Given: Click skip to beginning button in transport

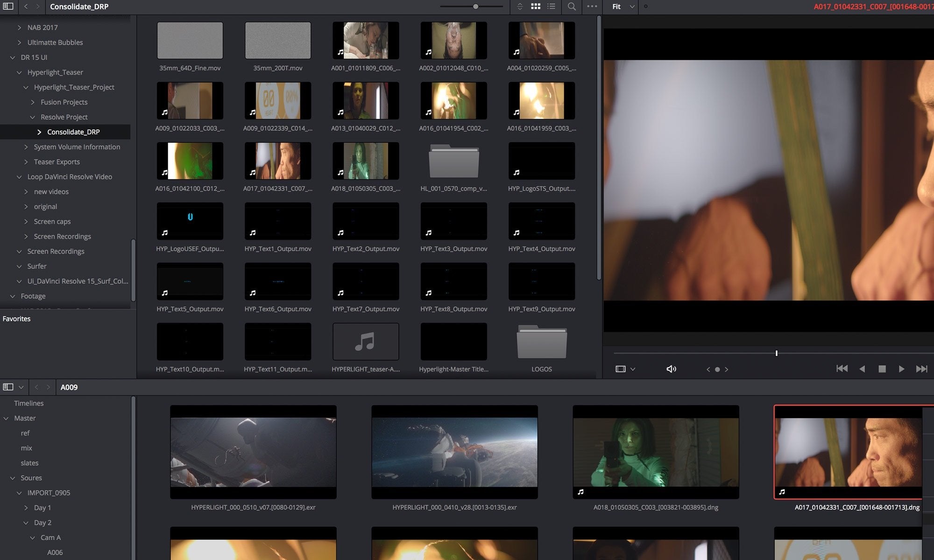Looking at the screenshot, I should tap(842, 369).
